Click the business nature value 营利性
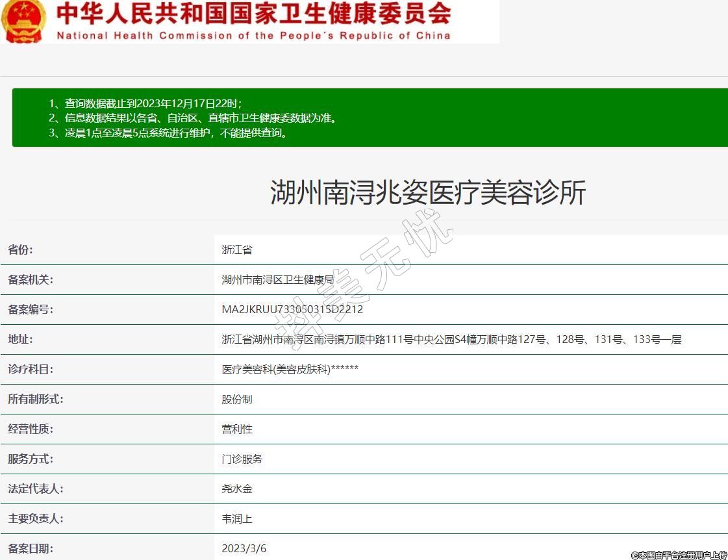 (x=236, y=429)
